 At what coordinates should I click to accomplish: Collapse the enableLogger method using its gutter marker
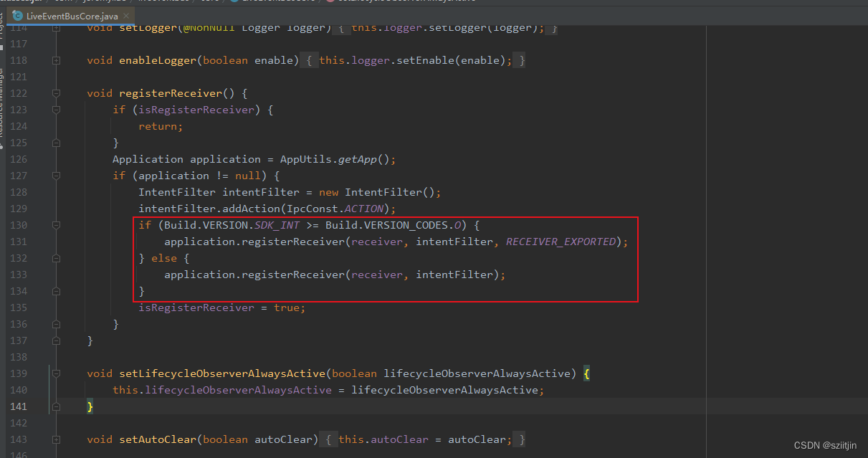click(55, 60)
